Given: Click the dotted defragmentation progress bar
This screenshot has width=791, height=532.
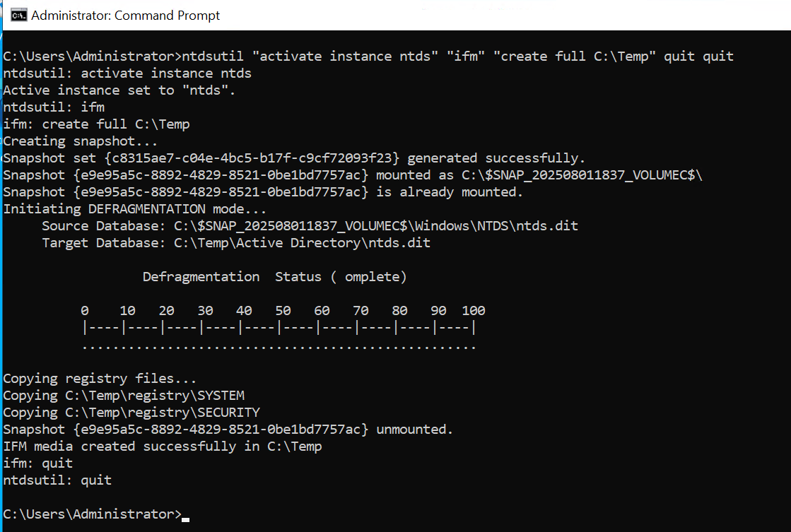Looking at the screenshot, I should coord(279,347).
